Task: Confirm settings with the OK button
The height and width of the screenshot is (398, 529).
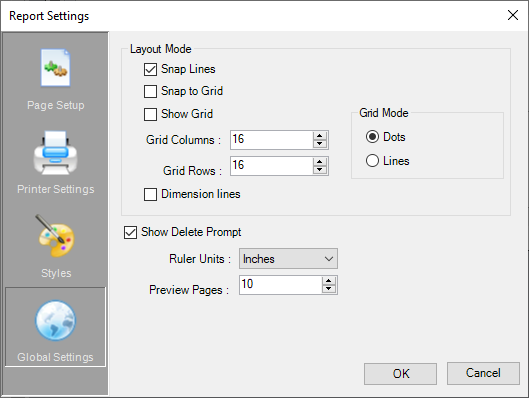Action: pos(400,374)
